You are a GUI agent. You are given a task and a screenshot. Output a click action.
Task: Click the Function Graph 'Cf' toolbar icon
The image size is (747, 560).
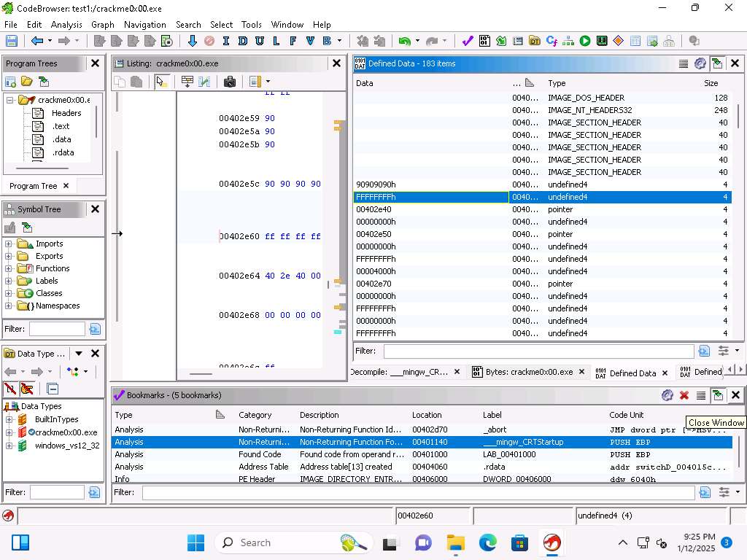point(551,41)
